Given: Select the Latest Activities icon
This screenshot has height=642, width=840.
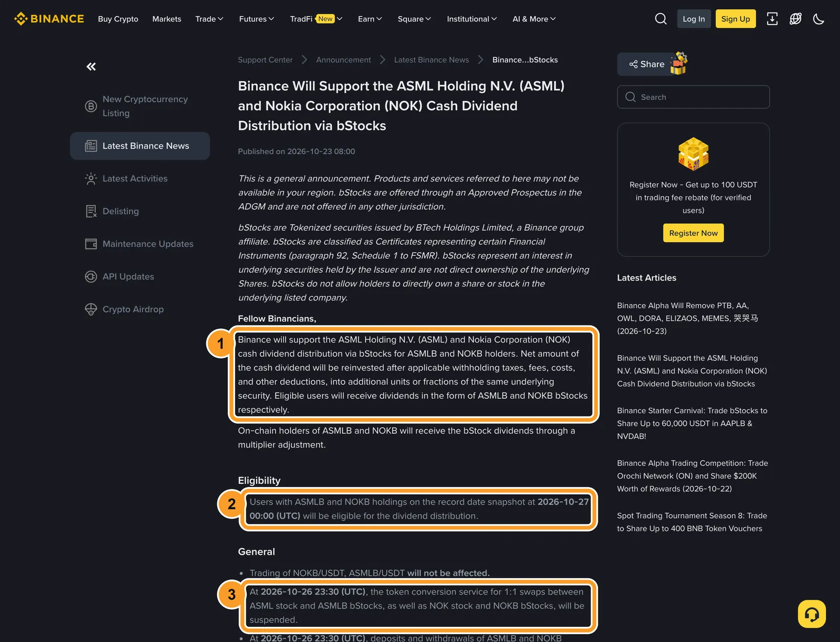Looking at the screenshot, I should coord(91,179).
